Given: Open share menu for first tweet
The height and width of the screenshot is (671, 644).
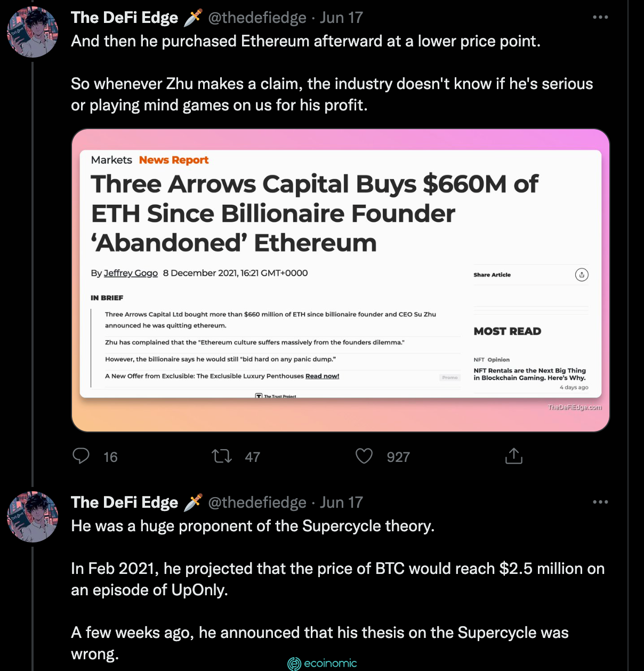Looking at the screenshot, I should [x=514, y=456].
